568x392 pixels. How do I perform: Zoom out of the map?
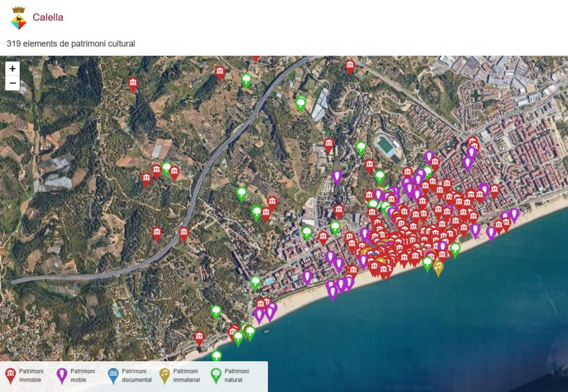pyautogui.click(x=12, y=83)
